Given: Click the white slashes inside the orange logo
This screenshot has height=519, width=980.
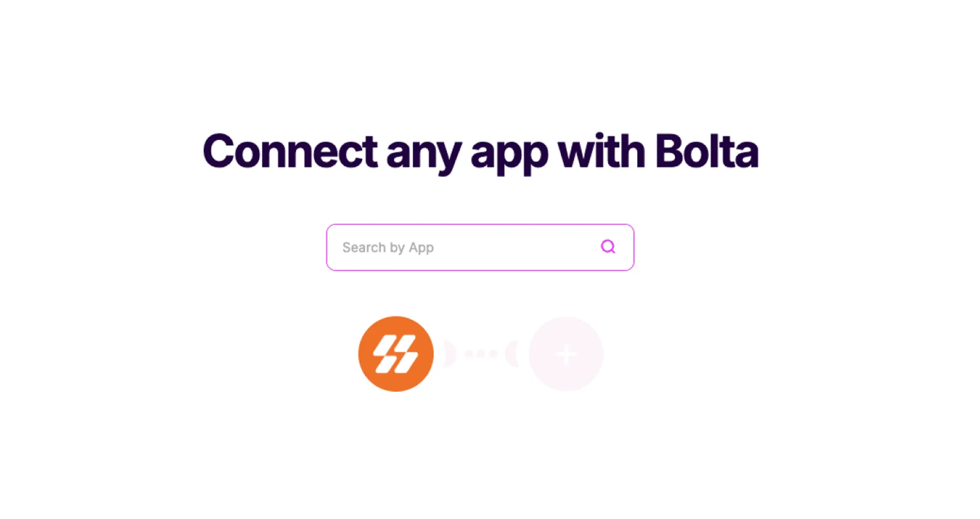Looking at the screenshot, I should click(396, 354).
